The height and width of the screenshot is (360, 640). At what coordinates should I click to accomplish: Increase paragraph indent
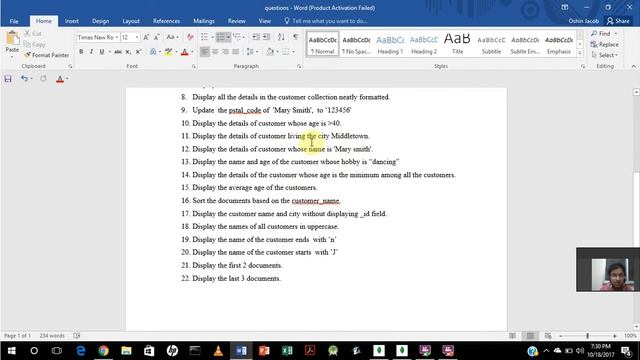click(x=267, y=37)
